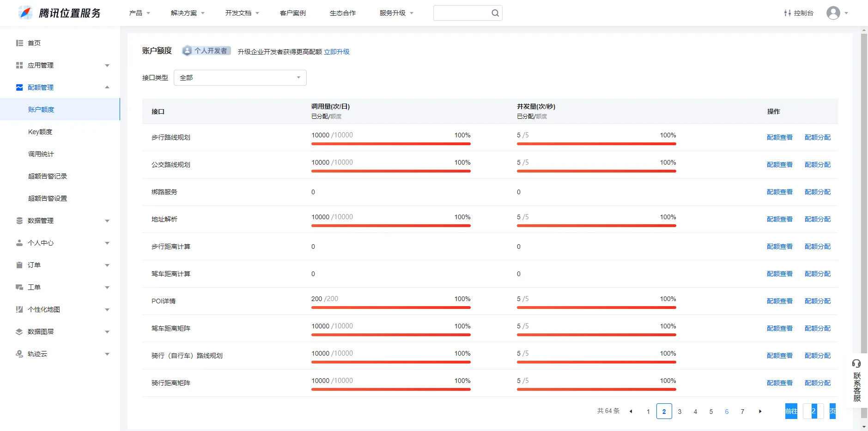Viewport: 868px width, 431px height.
Task: Go to page 1
Action: pos(648,412)
